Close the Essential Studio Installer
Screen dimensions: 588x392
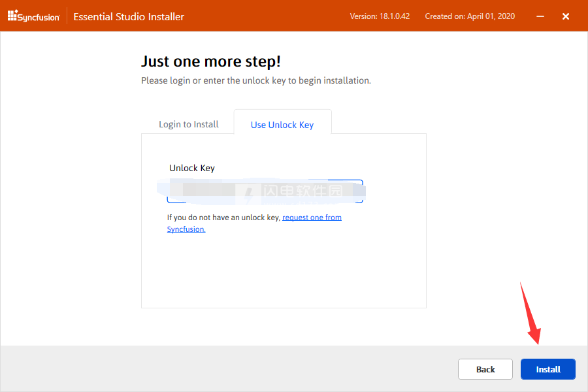tap(566, 16)
